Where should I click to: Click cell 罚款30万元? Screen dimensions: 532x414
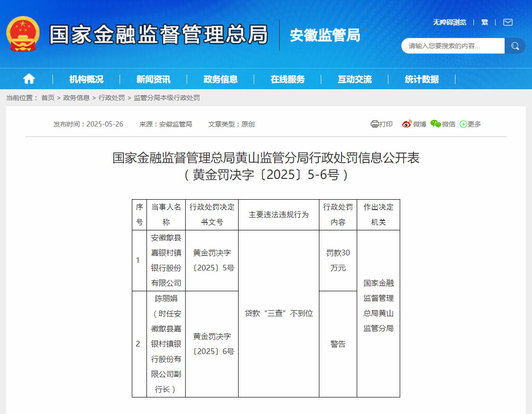338,261
